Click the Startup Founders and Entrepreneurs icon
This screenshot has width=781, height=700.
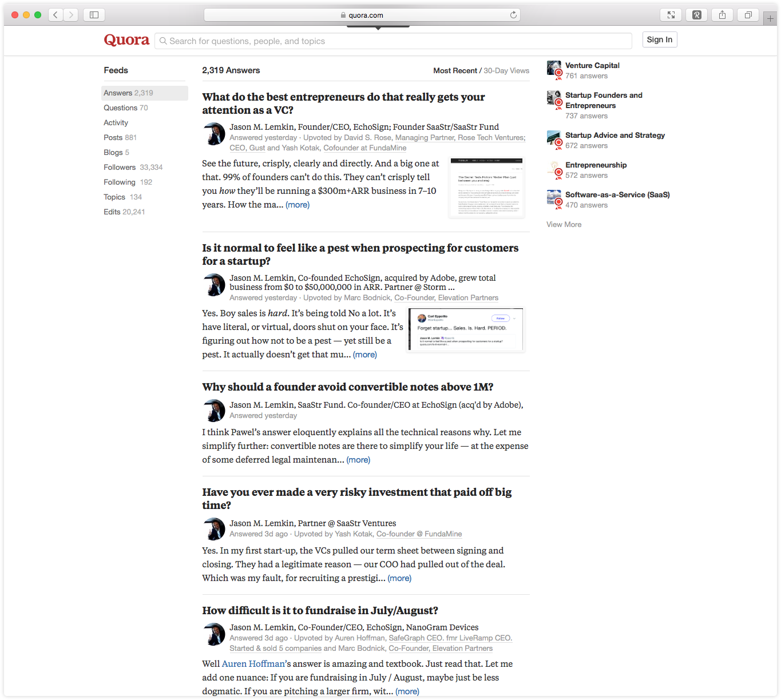coord(554,99)
